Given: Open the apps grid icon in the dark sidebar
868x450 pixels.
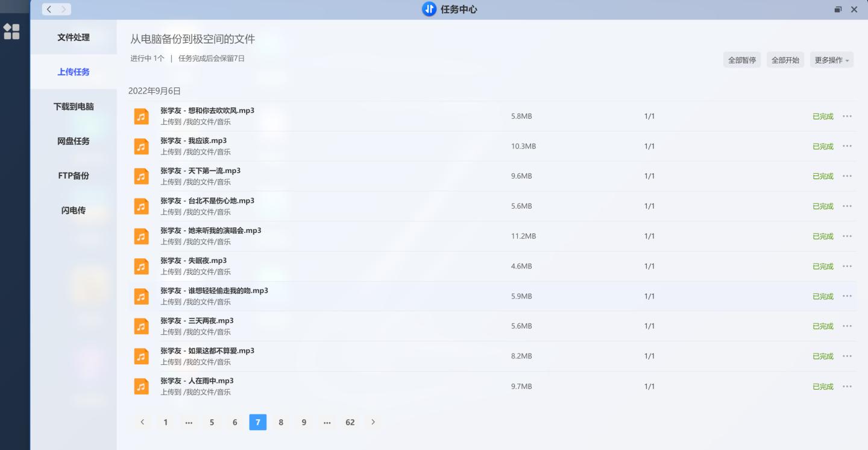Looking at the screenshot, I should [x=11, y=31].
